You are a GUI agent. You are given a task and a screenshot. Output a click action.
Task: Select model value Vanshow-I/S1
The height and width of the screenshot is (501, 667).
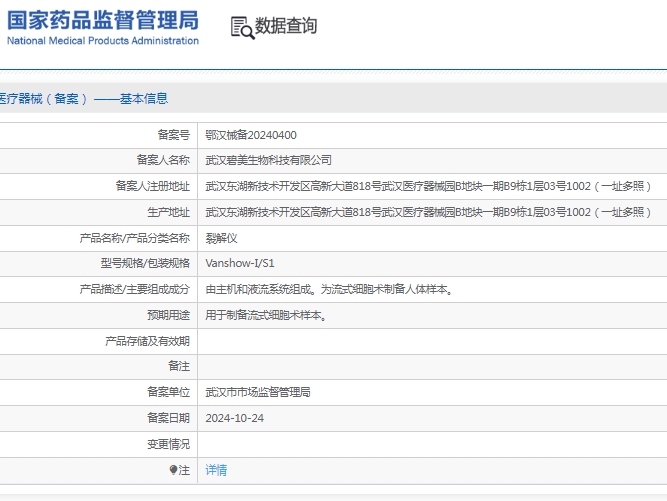pyautogui.click(x=240, y=263)
